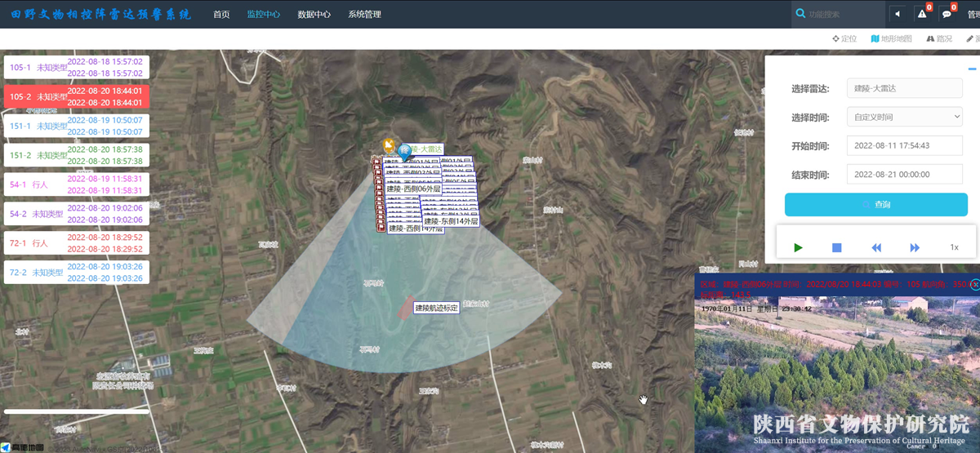Click the bottom red flag marker
Image resolution: width=980 pixels, height=453 pixels.
382,228
